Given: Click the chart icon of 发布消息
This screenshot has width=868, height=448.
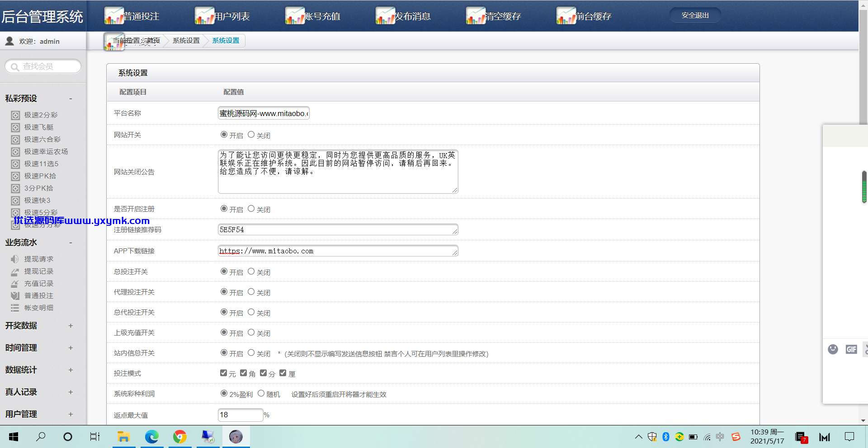Looking at the screenshot, I should (385, 16).
